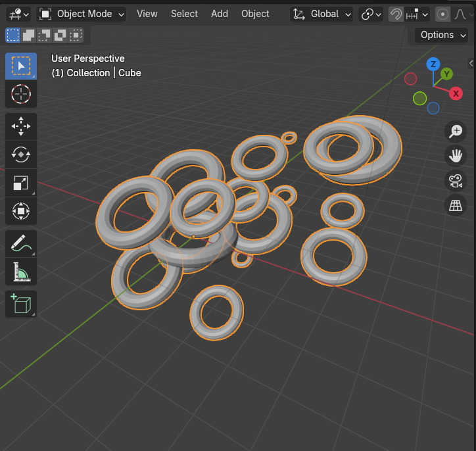Click the negative Y green gizmo circle
The width and height of the screenshot is (476, 451).
tap(420, 99)
